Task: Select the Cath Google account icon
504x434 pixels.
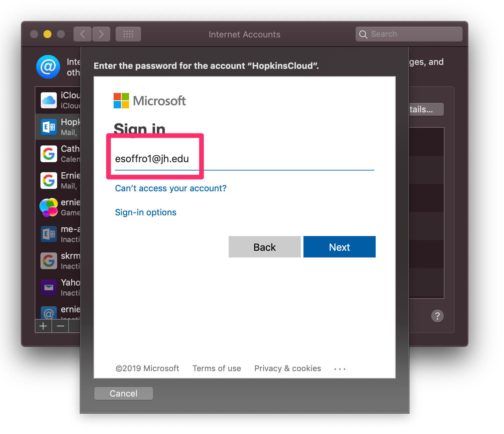Action: [x=49, y=154]
